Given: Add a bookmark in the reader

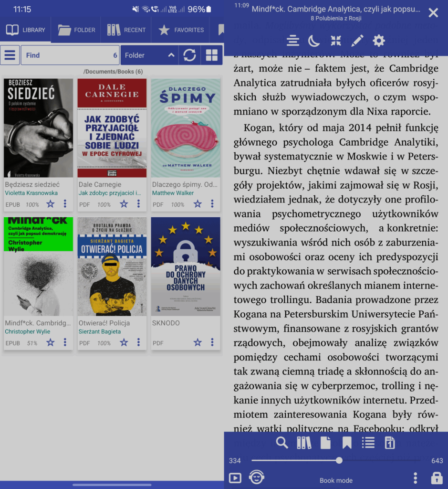Looking at the screenshot, I should pos(347,443).
